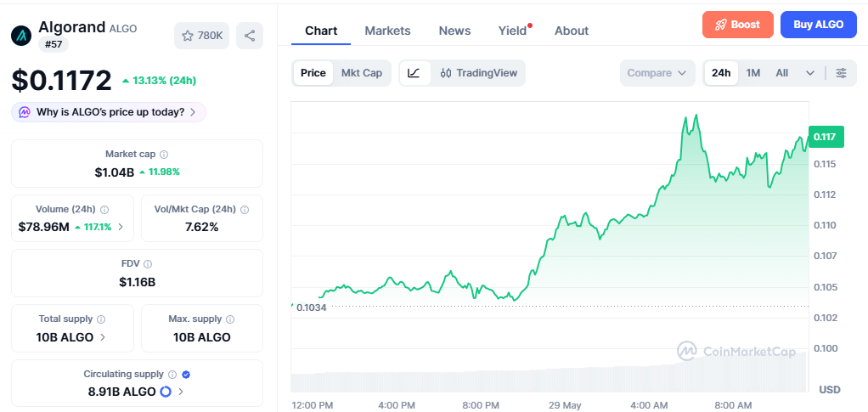This screenshot has height=412, width=868.
Task: Expand Volume (24h) details arrow
Action: (x=121, y=227)
